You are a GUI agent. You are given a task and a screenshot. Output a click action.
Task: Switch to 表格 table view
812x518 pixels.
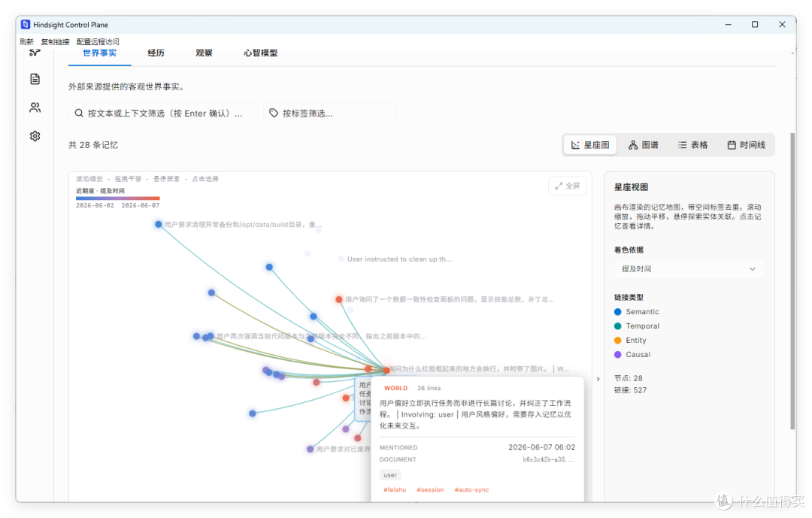click(693, 145)
